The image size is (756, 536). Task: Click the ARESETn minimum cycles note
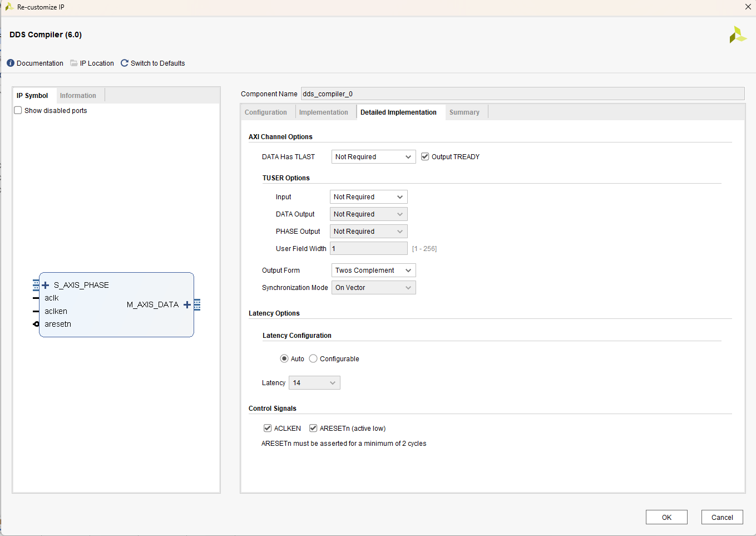[344, 444]
